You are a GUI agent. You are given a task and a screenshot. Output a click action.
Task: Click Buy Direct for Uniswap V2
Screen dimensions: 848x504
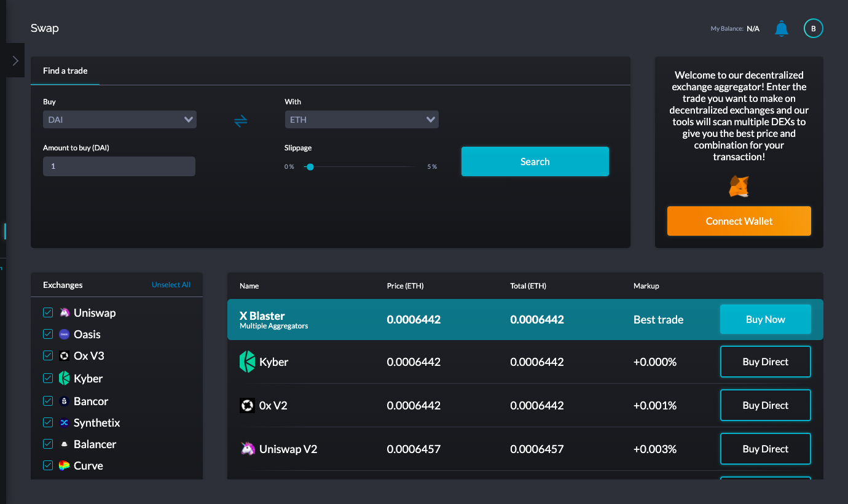tap(766, 449)
